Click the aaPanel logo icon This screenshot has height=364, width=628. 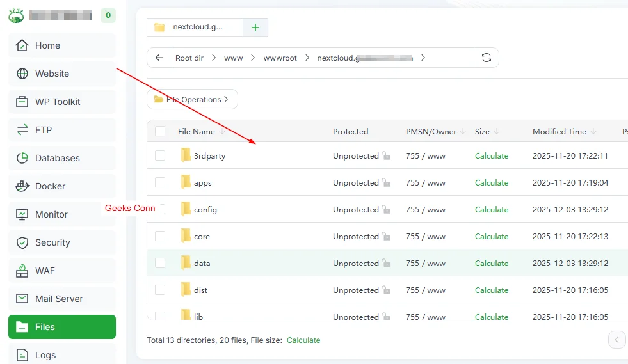click(16, 15)
